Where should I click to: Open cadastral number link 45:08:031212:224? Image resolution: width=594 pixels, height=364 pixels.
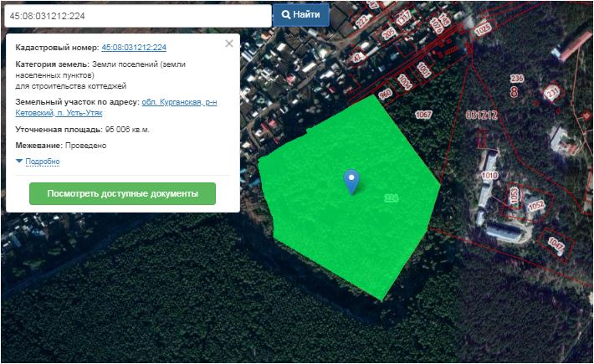pyautogui.click(x=134, y=48)
